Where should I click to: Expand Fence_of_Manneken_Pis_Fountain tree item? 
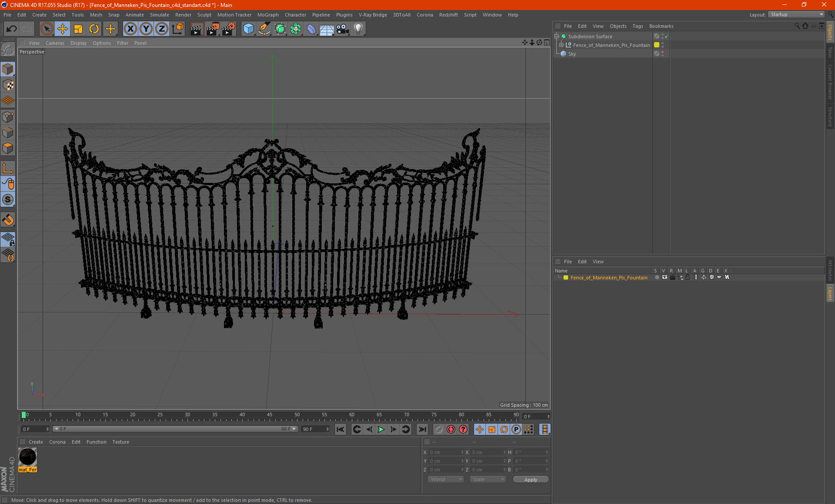click(561, 45)
